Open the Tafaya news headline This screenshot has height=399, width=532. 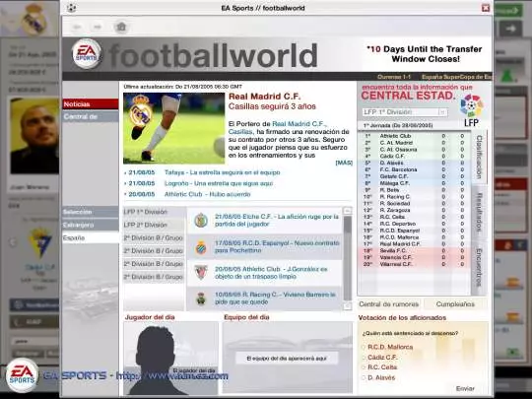click(223, 172)
